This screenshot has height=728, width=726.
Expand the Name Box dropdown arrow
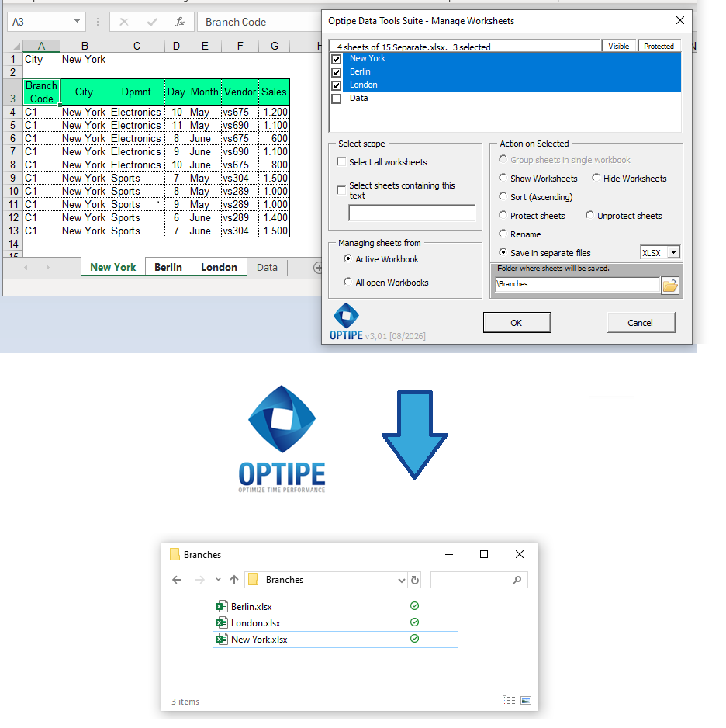[77, 21]
